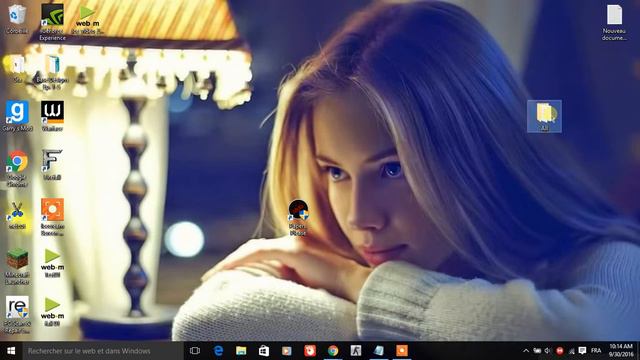Open the Windows Start menu
640x360 pixels.
click(11, 351)
